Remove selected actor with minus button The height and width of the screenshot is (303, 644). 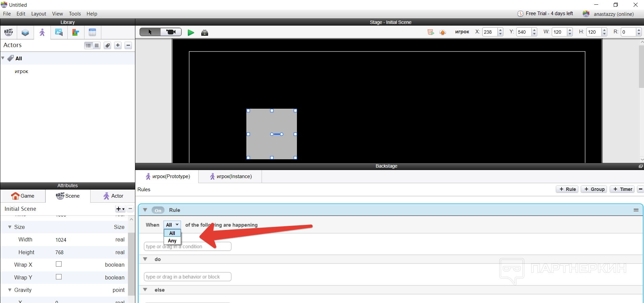tap(128, 45)
